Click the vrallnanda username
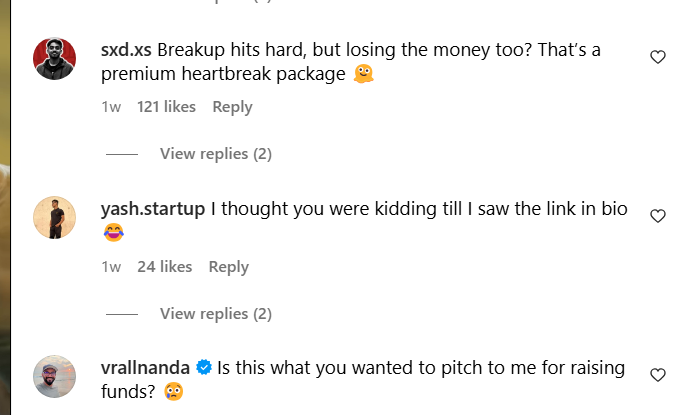The image size is (673, 415). click(x=146, y=368)
